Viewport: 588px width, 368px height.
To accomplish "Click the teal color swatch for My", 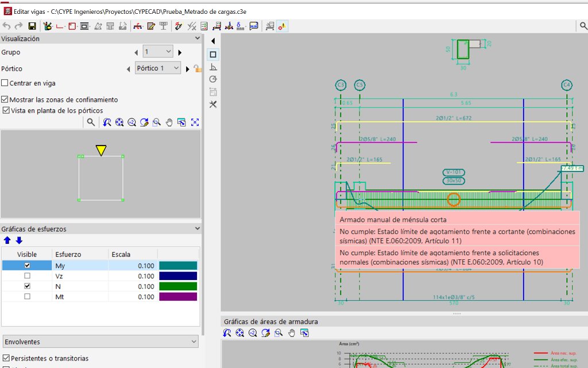I will pos(178,266).
